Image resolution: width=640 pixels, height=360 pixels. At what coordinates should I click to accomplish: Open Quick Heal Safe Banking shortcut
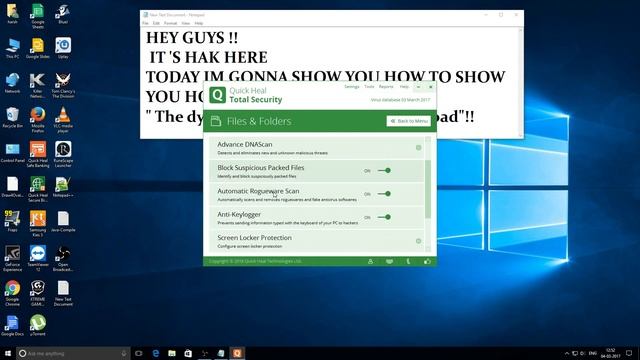coord(38,154)
